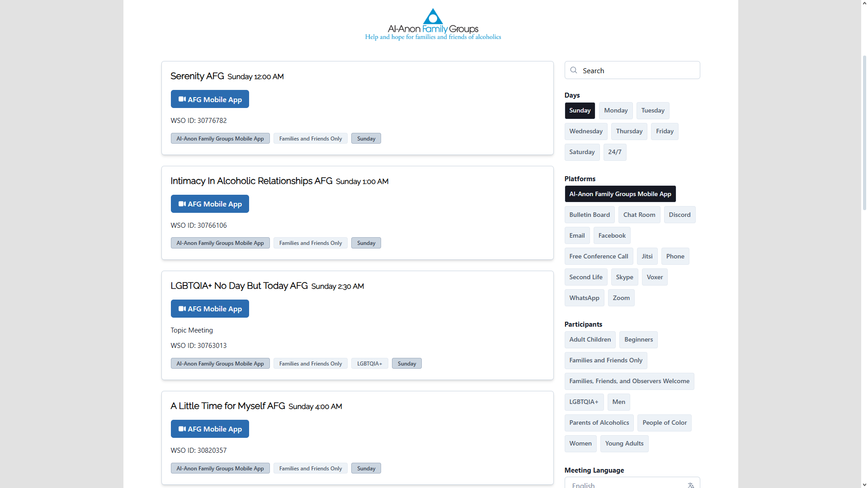Screen dimensions: 868x488
Task: Click Sunday tag on A Little Time for Myself card
Action: pos(366,468)
